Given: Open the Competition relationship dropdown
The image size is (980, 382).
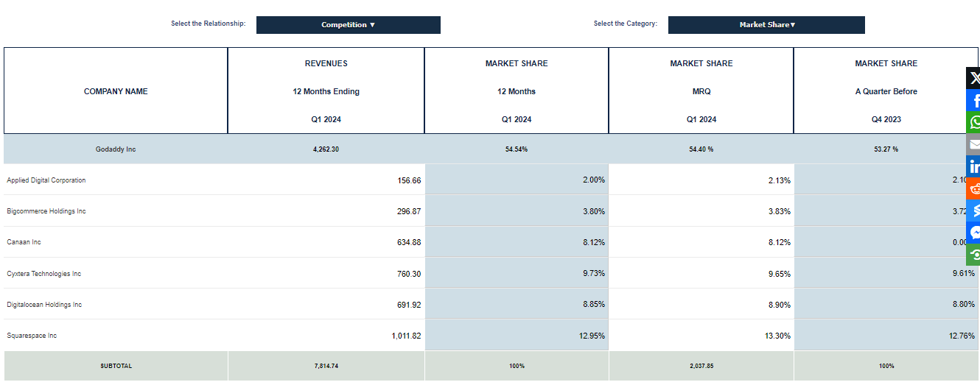Looking at the screenshot, I should 348,25.
